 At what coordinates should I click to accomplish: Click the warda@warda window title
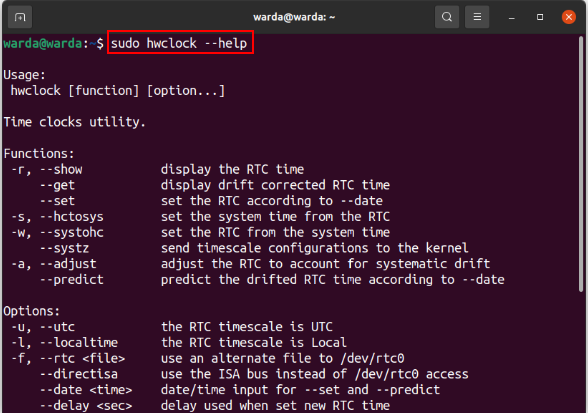294,17
